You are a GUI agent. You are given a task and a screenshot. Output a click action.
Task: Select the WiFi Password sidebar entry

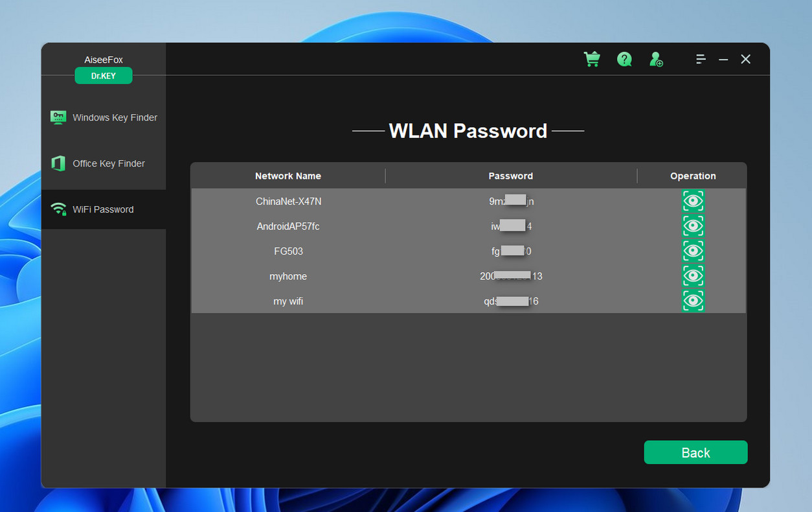(104, 209)
